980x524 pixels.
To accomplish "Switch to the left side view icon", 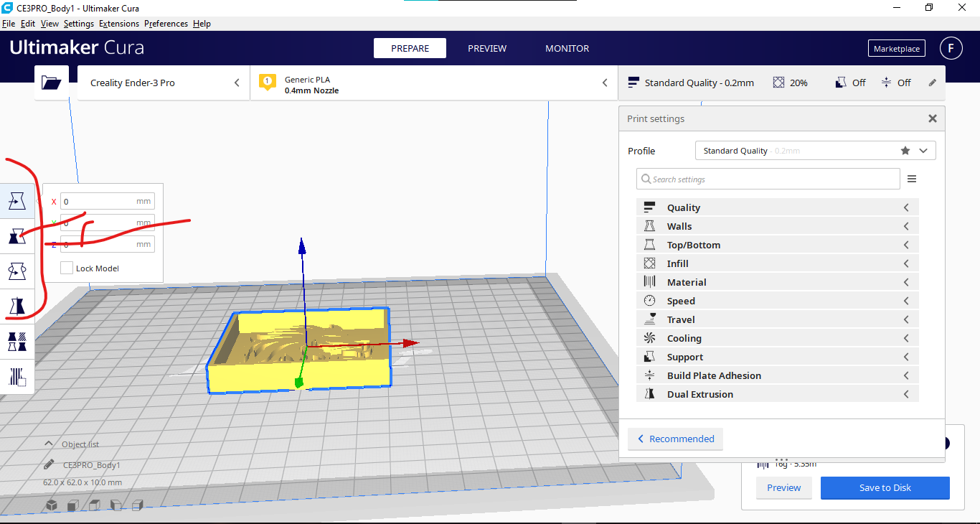I will [x=116, y=505].
